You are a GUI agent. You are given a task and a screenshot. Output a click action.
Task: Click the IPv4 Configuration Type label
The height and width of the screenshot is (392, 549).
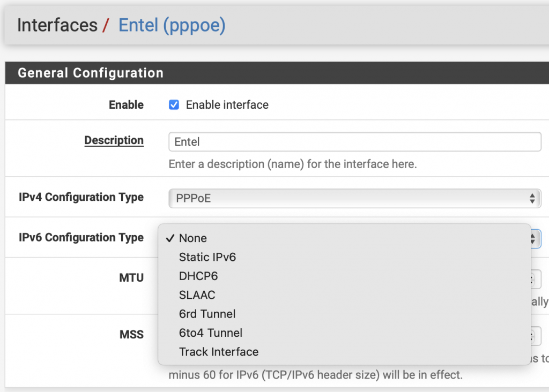coord(81,197)
